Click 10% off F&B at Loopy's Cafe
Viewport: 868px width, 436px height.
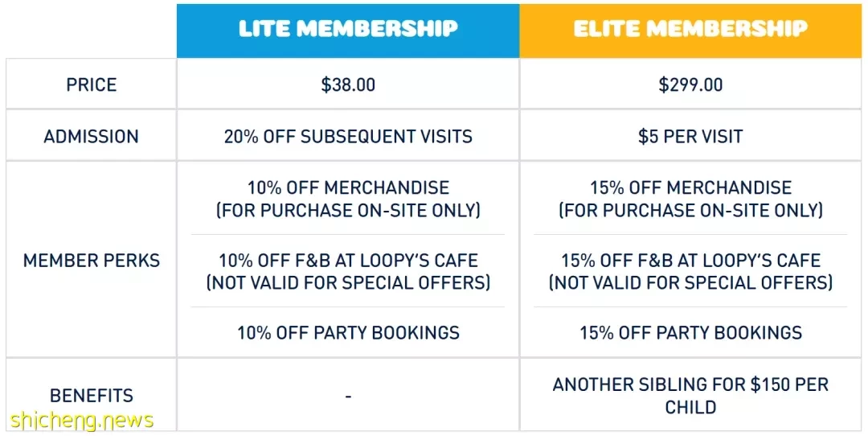pyautogui.click(x=348, y=261)
